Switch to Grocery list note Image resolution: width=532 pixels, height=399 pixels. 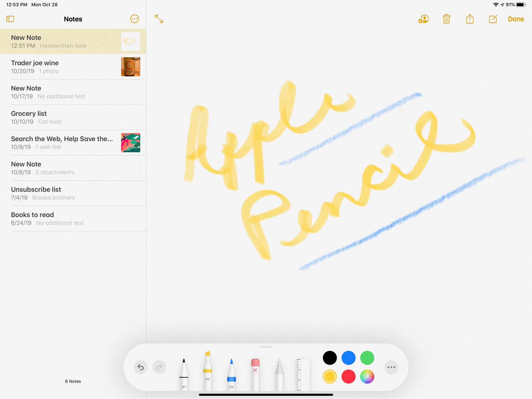[73, 117]
